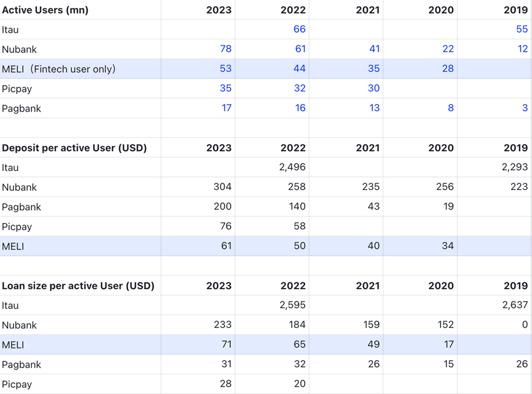Select MELI fintech 2020 users value 28

coord(448,68)
